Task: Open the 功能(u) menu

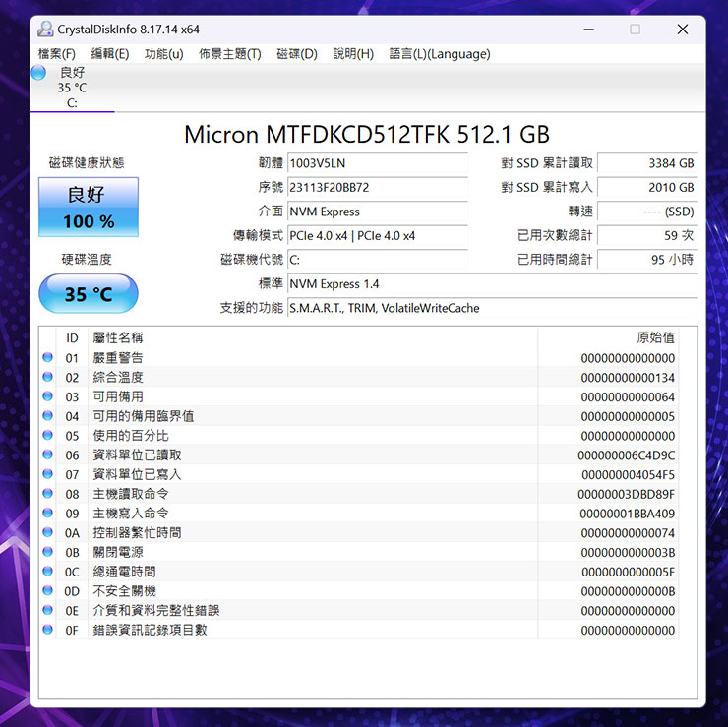Action: coord(163,54)
